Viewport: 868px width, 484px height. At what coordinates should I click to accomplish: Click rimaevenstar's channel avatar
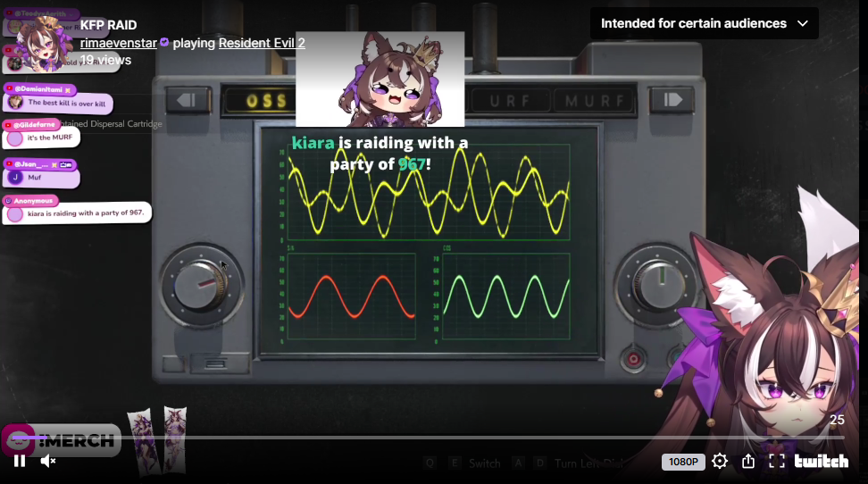coord(45,45)
